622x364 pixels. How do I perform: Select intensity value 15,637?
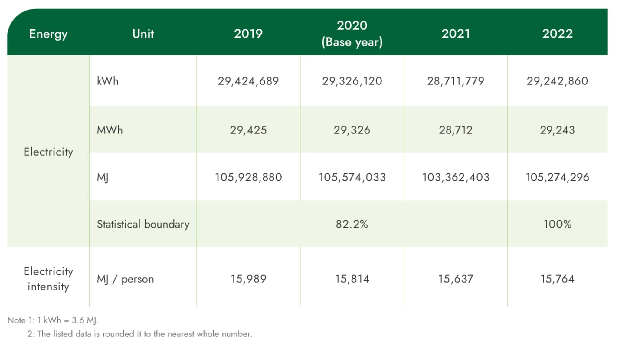click(456, 279)
